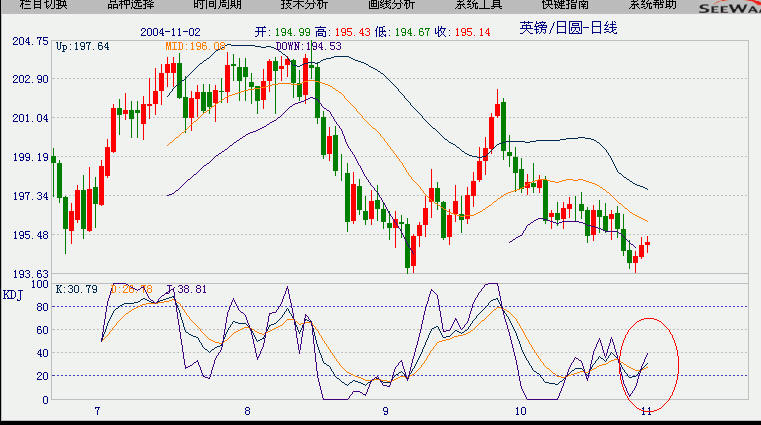
Task: Click the MID:196.08 Bollinger value
Action: click(195, 47)
